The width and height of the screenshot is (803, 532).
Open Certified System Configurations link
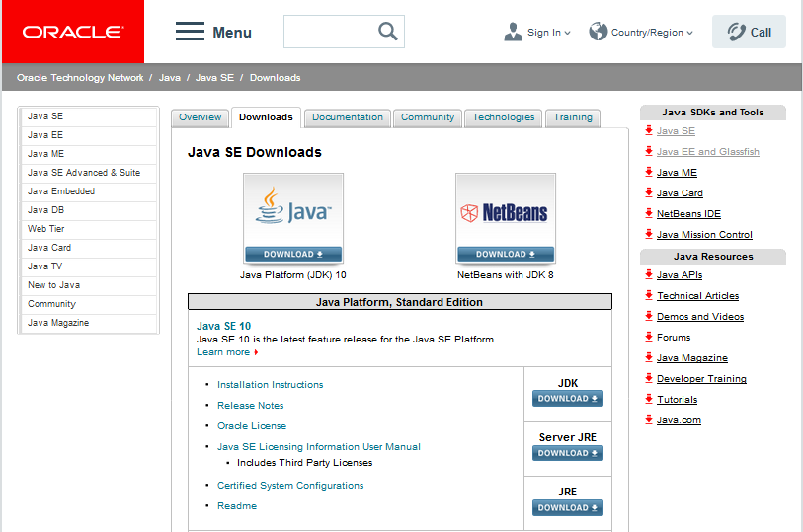[x=290, y=486]
